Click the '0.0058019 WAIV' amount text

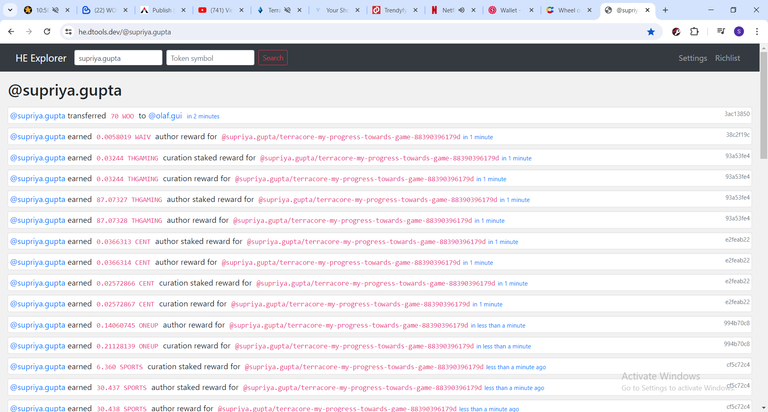coord(123,137)
